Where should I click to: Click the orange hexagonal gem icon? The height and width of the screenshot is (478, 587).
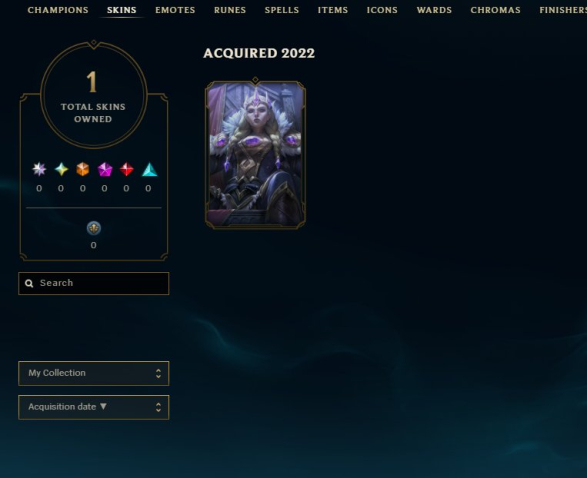click(83, 169)
